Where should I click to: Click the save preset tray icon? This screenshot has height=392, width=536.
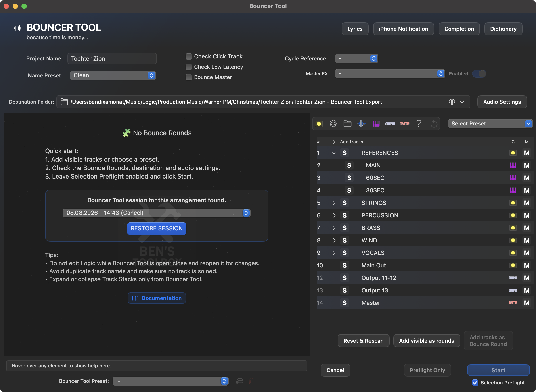tap(239, 381)
